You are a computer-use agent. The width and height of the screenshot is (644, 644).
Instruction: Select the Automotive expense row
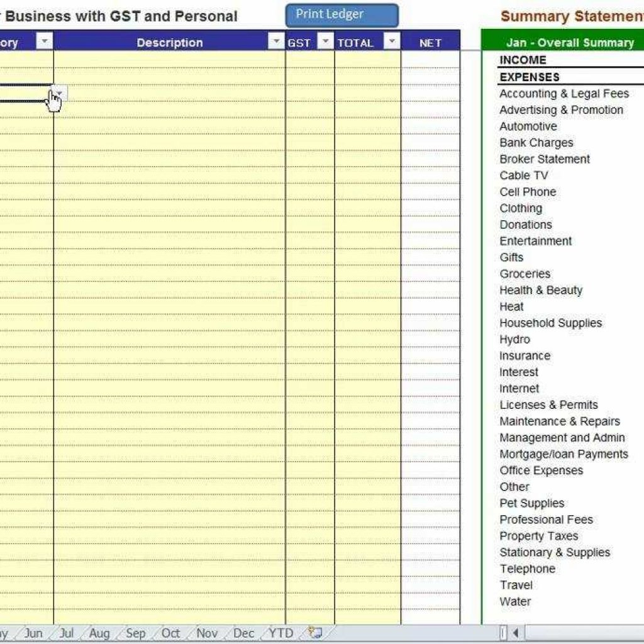[528, 126]
